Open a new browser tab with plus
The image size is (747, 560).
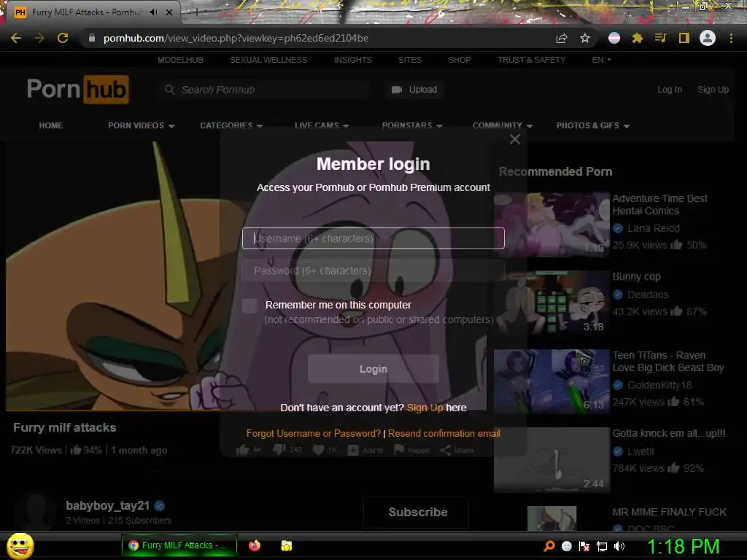(196, 12)
